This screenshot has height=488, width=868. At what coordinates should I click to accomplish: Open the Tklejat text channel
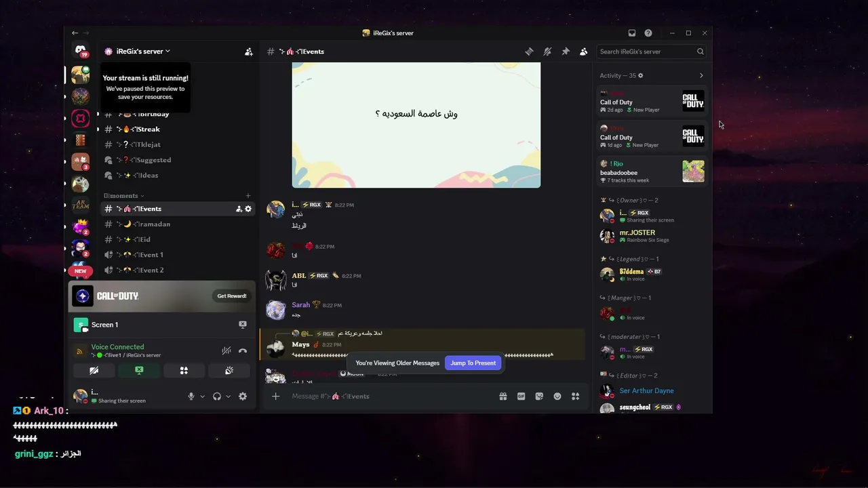178,144
